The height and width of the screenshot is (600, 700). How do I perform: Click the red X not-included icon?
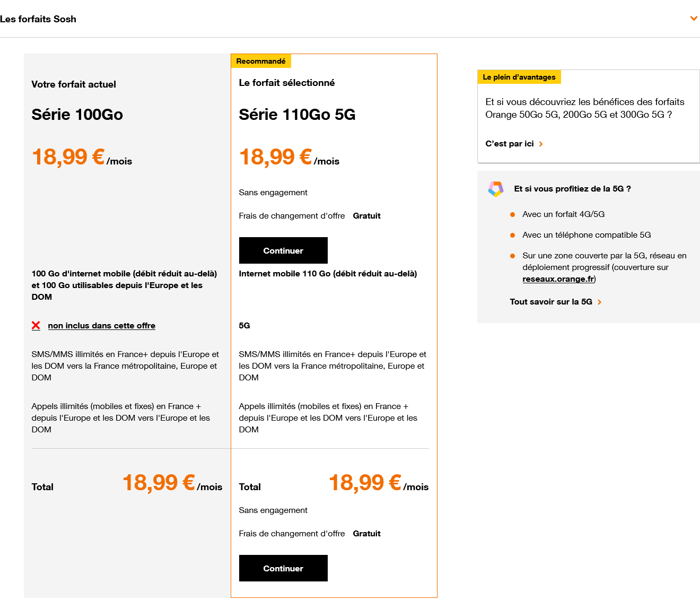tap(36, 326)
